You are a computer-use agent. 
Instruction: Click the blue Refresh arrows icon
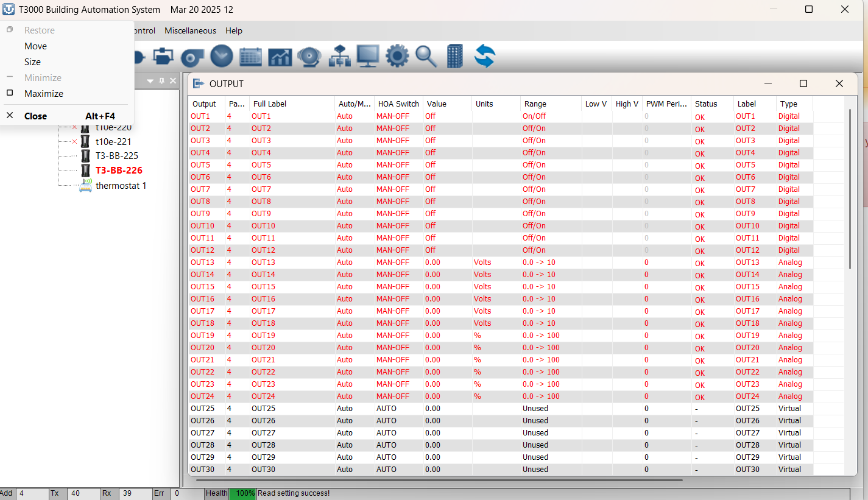coord(484,57)
